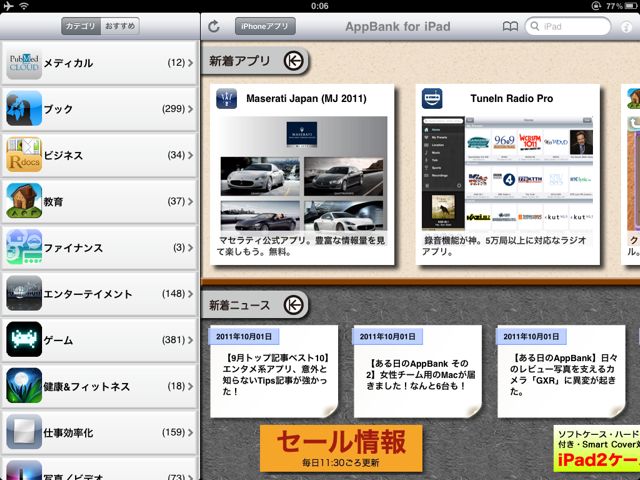Tap the 録音機能が神 description text
This screenshot has width=640, height=480.
[504, 246]
